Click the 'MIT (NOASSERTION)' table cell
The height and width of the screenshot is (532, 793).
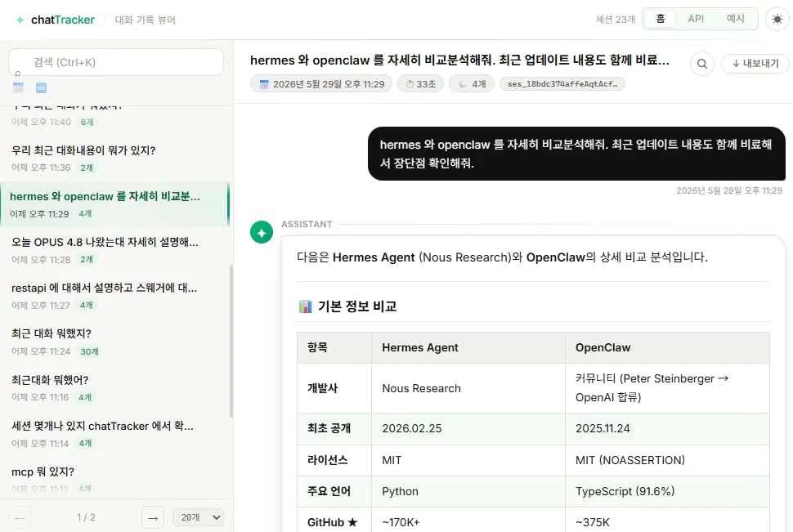pyautogui.click(x=667, y=460)
